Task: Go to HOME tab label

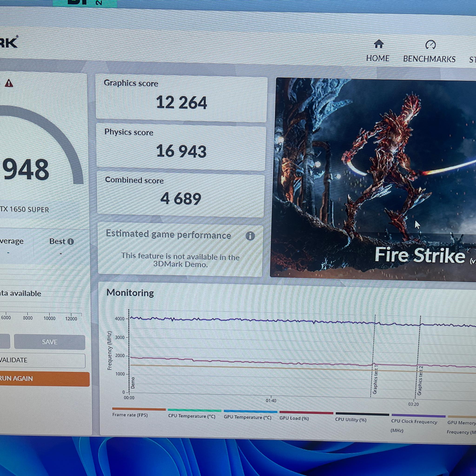Action: [x=377, y=58]
